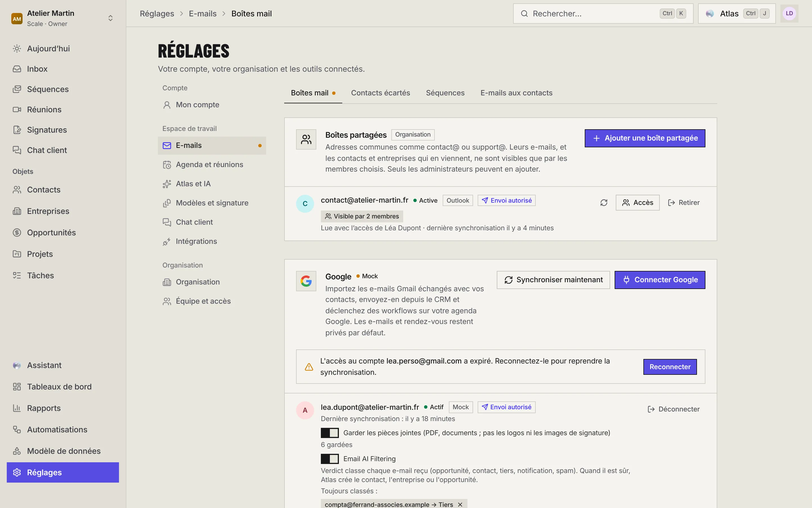Click the Connecter Google button
Image resolution: width=812 pixels, height=508 pixels.
point(660,280)
